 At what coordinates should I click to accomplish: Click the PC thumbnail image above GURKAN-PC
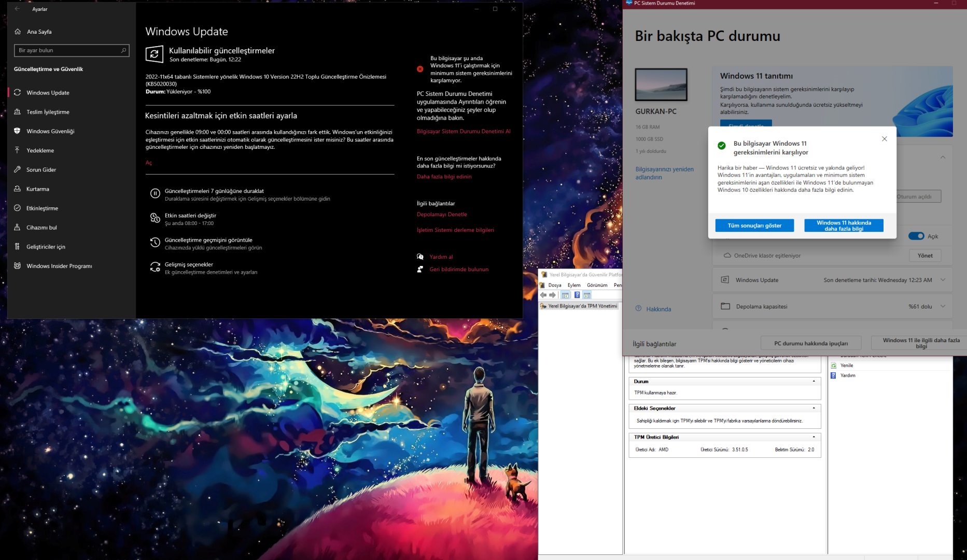click(x=661, y=85)
